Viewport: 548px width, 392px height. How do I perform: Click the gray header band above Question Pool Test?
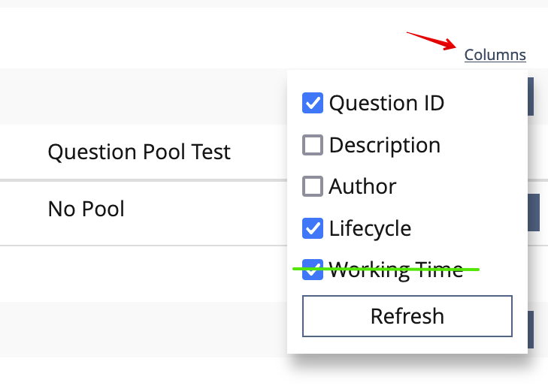click(x=143, y=96)
